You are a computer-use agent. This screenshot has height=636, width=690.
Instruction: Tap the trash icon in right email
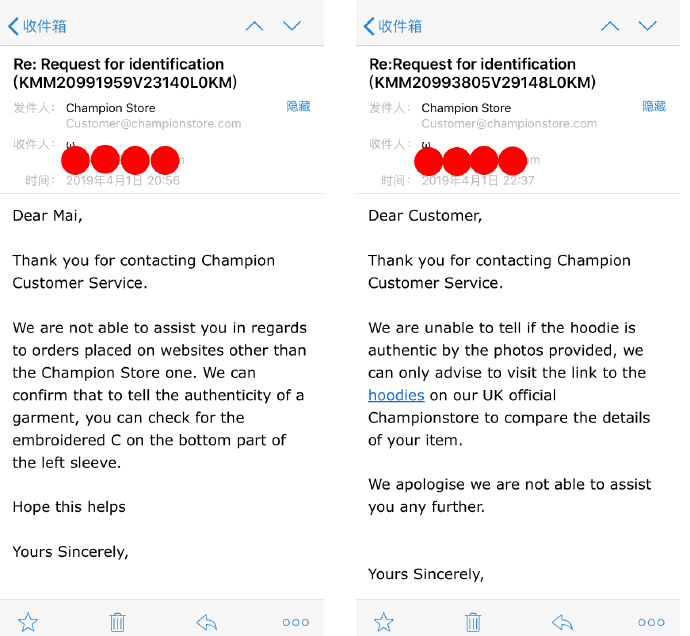coord(474,622)
